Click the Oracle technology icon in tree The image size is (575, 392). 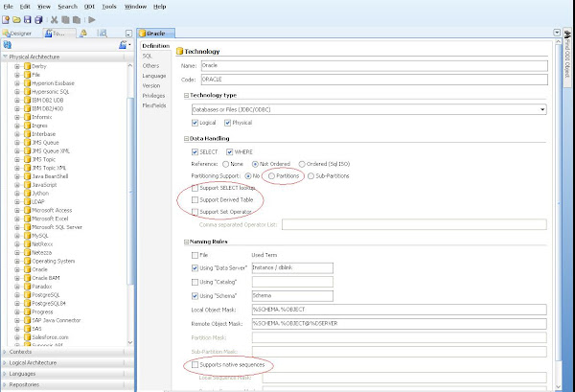27,269
